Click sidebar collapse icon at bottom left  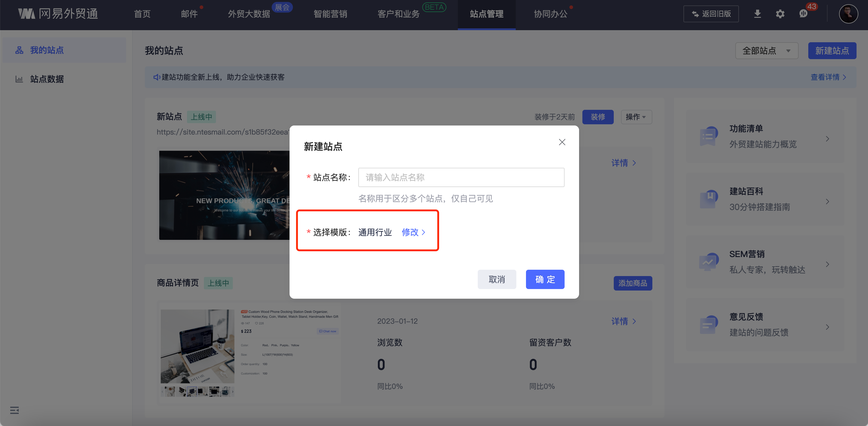click(x=14, y=410)
